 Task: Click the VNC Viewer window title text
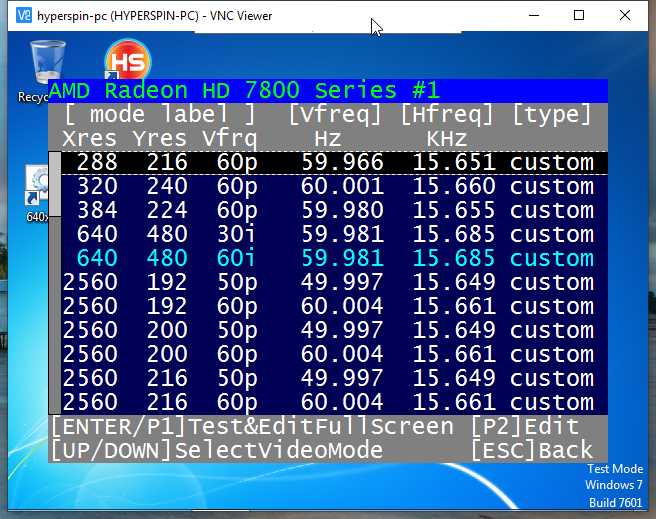pyautogui.click(x=155, y=16)
